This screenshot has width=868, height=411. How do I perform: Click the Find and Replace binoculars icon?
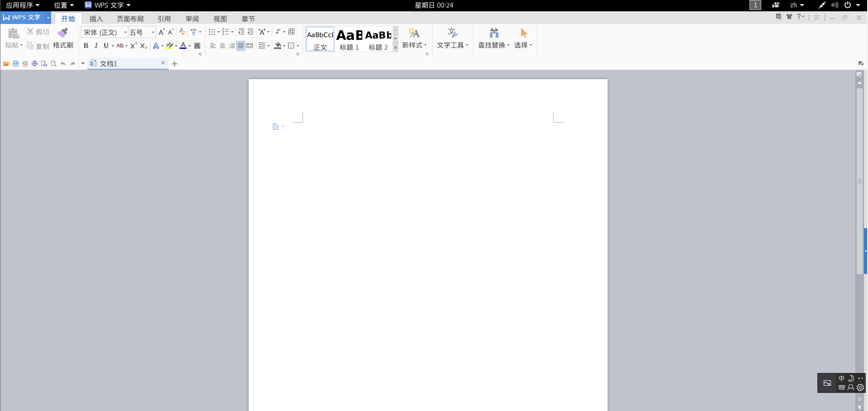(494, 33)
